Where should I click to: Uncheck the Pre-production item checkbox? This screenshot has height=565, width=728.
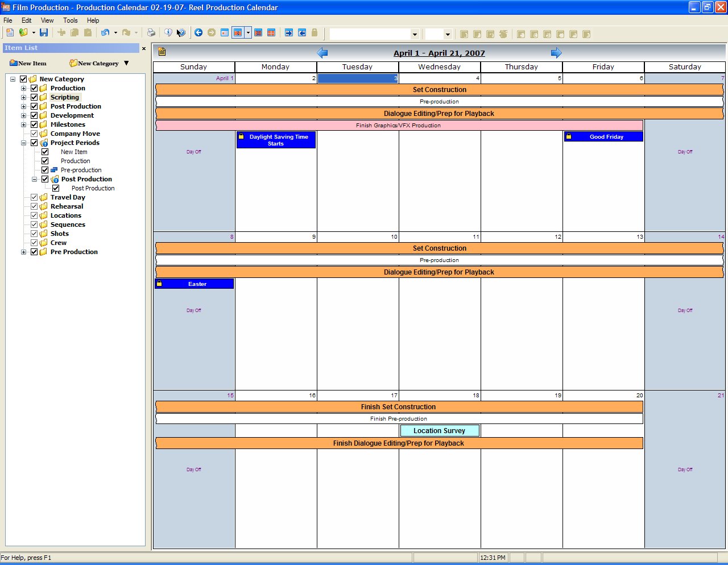[45, 170]
